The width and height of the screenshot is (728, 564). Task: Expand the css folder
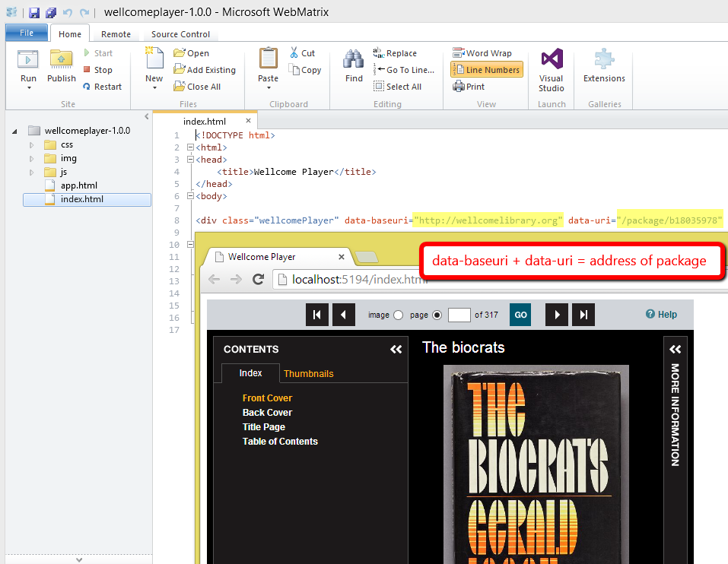[32, 145]
